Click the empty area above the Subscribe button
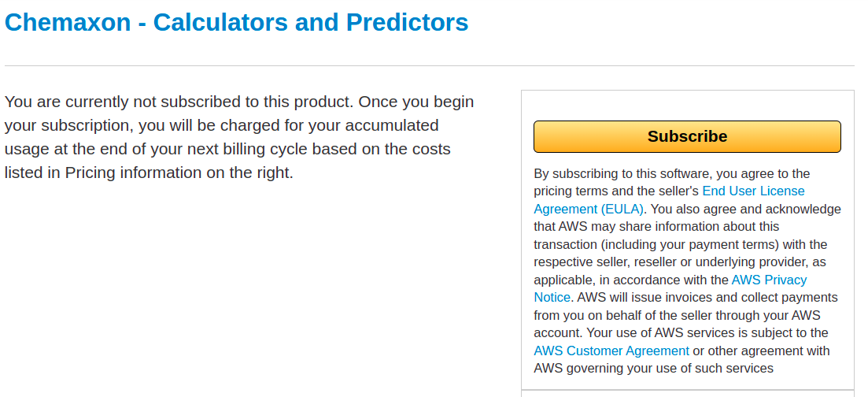The width and height of the screenshot is (868, 397). click(x=687, y=105)
